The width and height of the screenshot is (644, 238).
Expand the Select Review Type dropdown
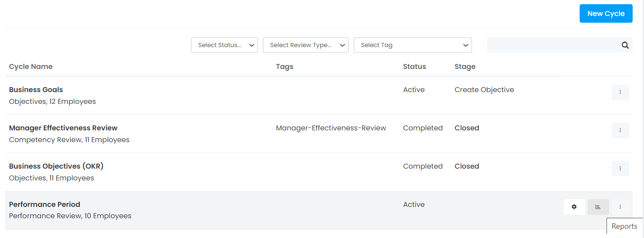(x=305, y=45)
